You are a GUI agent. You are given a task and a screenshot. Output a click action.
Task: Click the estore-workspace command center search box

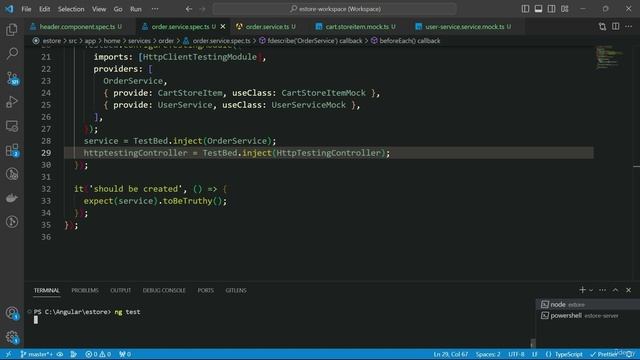(x=335, y=9)
